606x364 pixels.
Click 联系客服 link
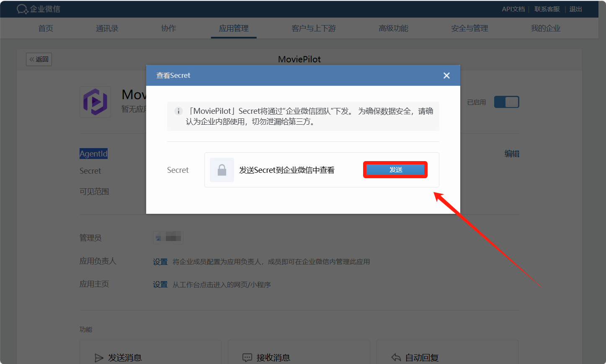[x=547, y=9]
